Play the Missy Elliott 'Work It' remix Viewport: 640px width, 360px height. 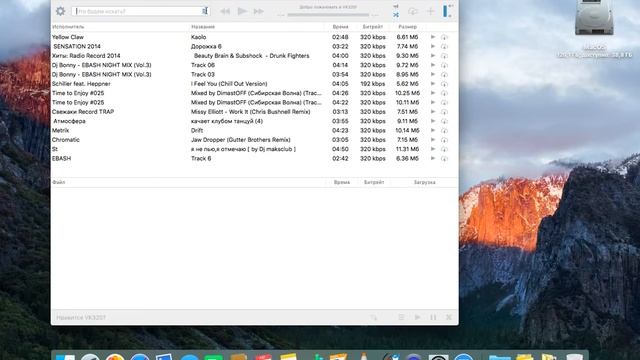tap(433, 111)
